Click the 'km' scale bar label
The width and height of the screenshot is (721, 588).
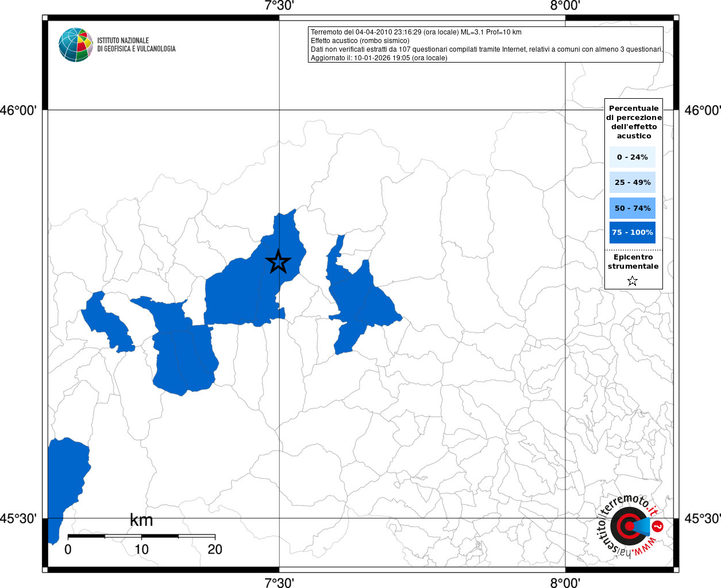click(141, 520)
